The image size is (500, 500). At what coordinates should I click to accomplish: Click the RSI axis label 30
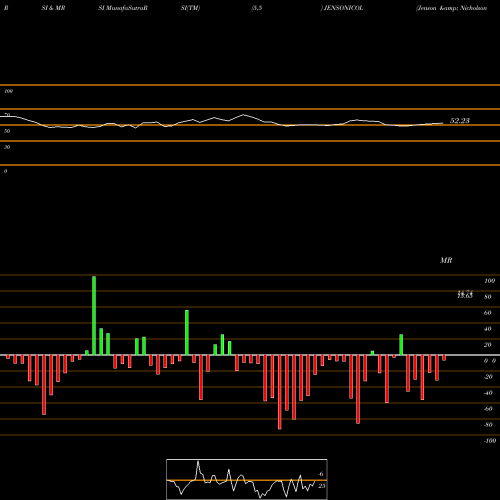(7, 147)
